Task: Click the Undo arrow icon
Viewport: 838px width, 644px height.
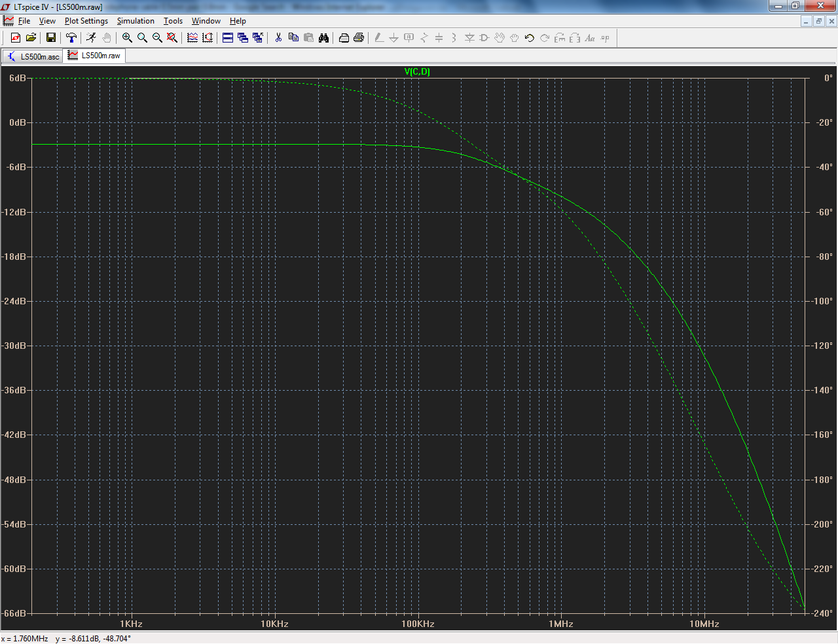Action: [530, 38]
